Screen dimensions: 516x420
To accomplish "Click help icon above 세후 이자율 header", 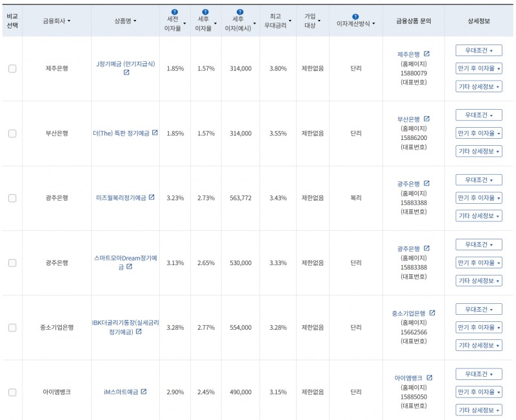I will (x=205, y=12).
